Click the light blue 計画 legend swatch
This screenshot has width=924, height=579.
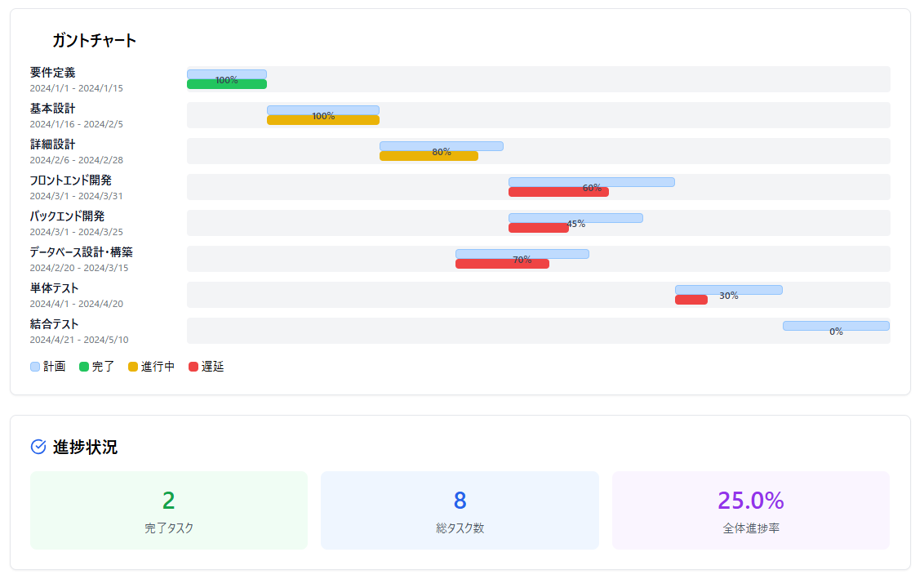tap(35, 367)
